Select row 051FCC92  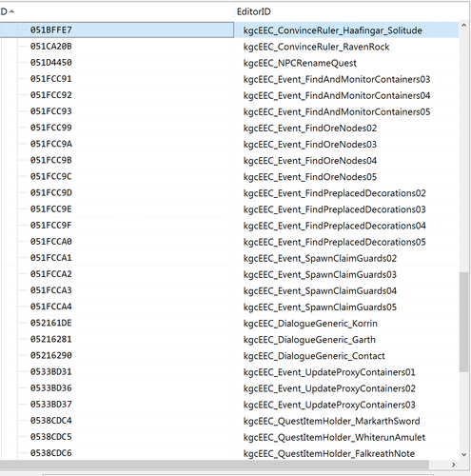click(x=51, y=95)
